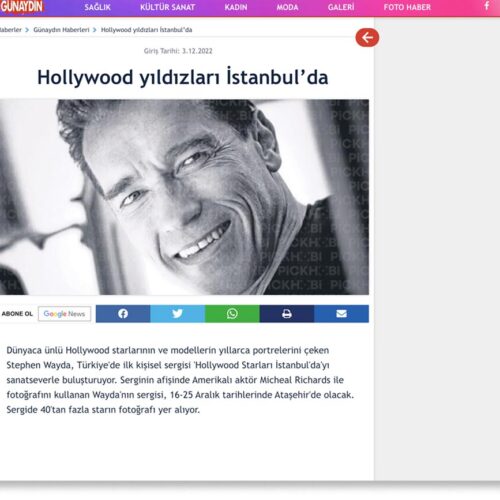Open the GALERİ section

(x=341, y=7)
